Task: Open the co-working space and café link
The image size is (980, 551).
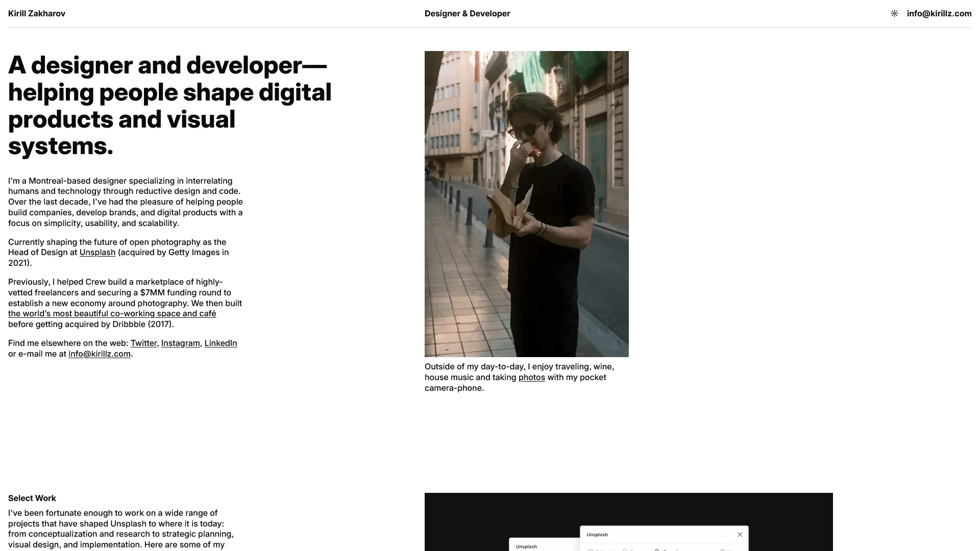Action: tap(112, 314)
